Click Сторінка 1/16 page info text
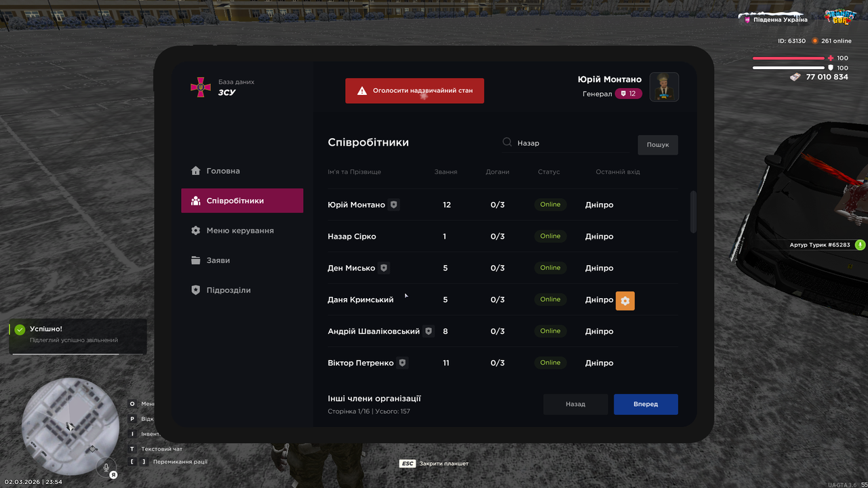868x488 pixels. coord(369,411)
